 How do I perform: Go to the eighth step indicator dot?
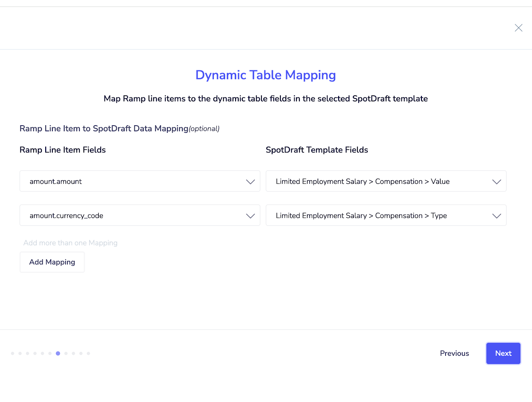[x=66, y=353]
